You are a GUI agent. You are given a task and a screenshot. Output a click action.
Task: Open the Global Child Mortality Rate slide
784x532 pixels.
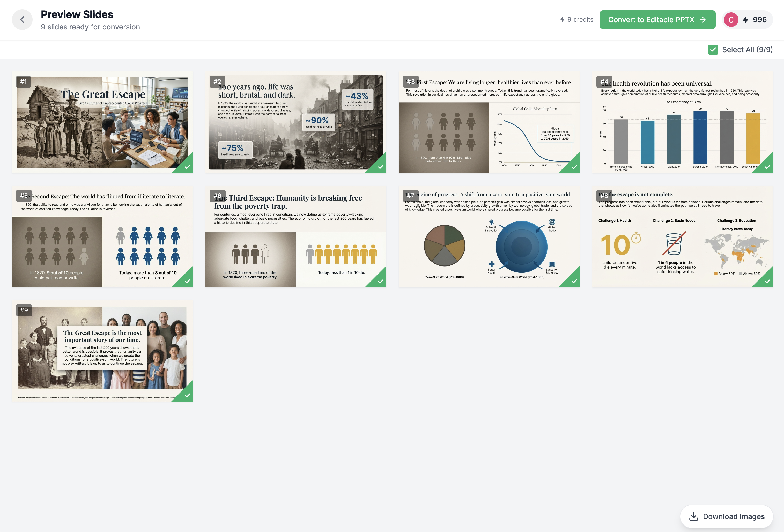coord(489,122)
